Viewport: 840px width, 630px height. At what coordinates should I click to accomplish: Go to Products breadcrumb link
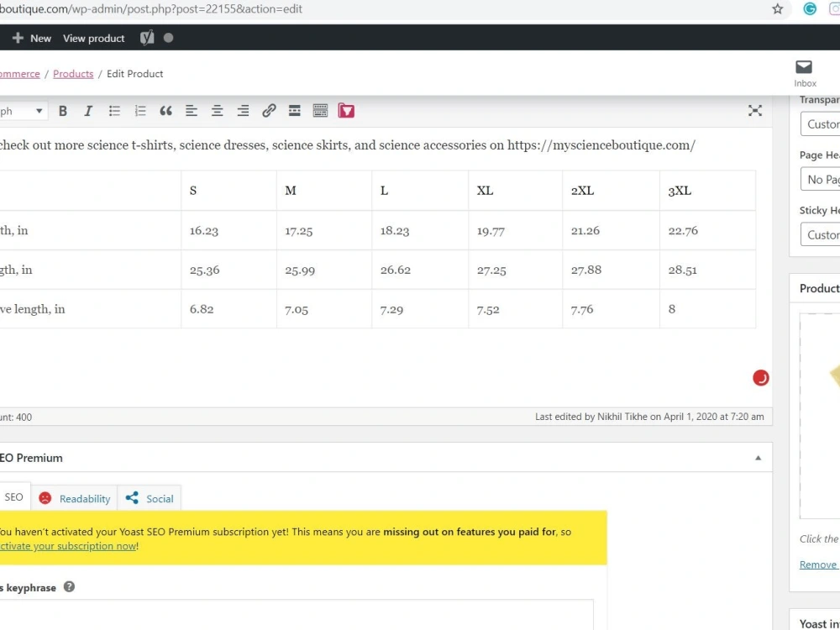pos(73,74)
